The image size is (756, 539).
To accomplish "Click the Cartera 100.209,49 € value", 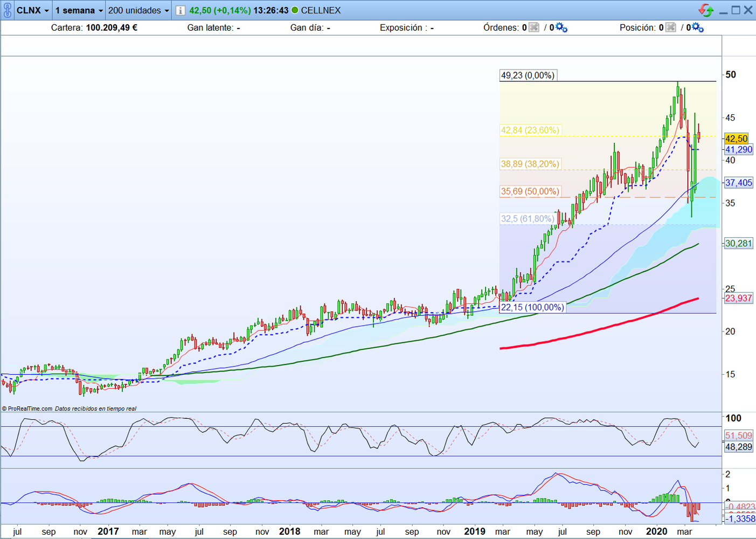I will (112, 27).
